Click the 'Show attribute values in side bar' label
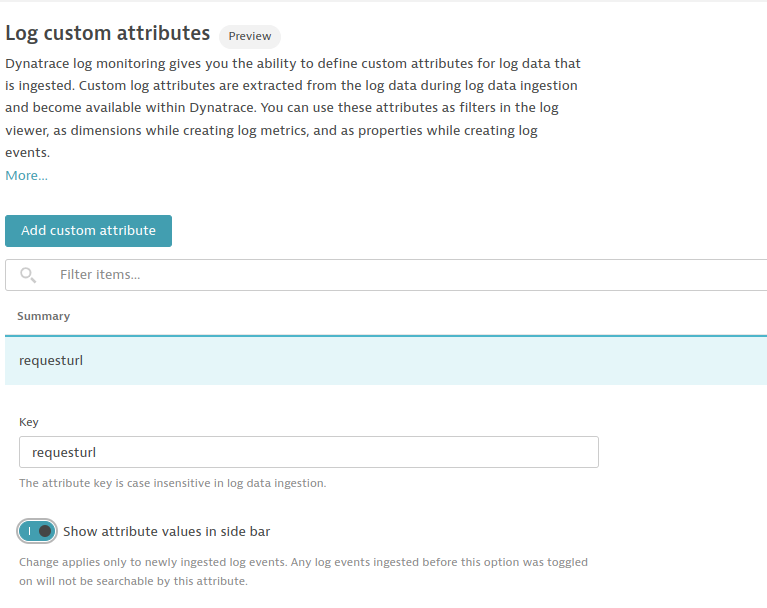Image resolution: width=767 pixels, height=608 pixels. [166, 532]
